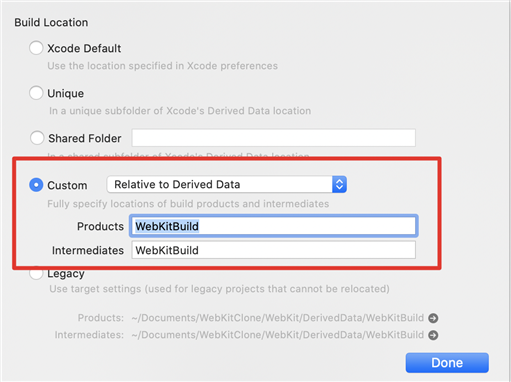Click the Intermediates WebKitBuild text field
The height and width of the screenshot is (382, 511).
[x=274, y=250]
